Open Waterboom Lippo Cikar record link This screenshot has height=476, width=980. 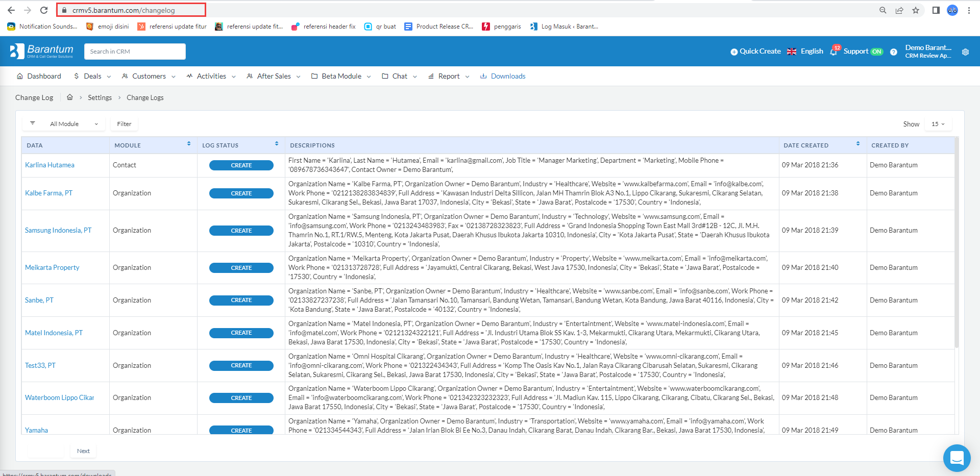coord(59,397)
